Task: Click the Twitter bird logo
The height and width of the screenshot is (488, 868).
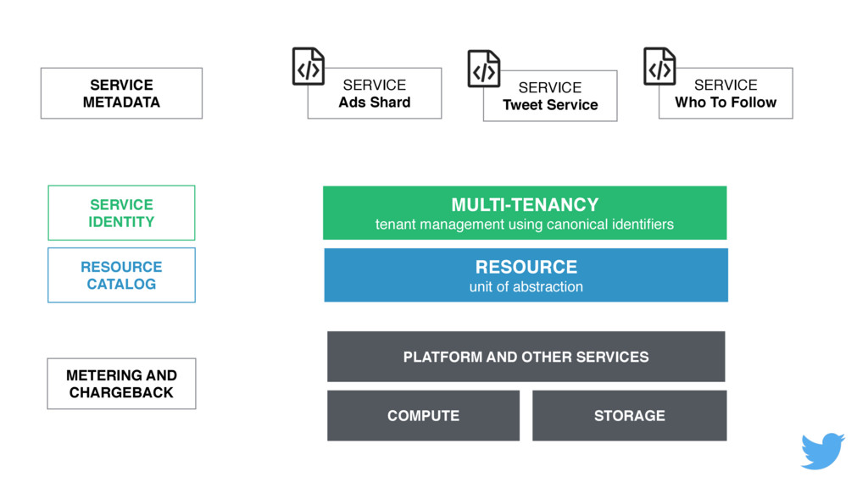Action: pyautogui.click(x=822, y=451)
